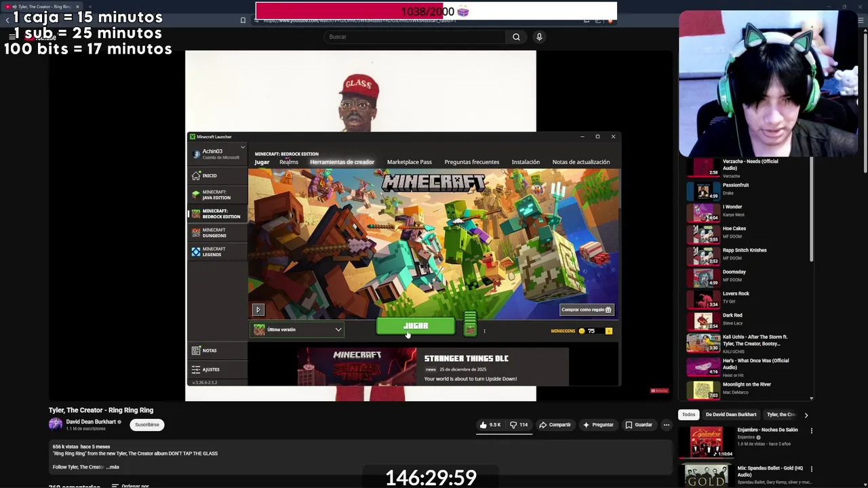Expand the Última versión version dropdown
This screenshot has width=868, height=488.
point(298,330)
